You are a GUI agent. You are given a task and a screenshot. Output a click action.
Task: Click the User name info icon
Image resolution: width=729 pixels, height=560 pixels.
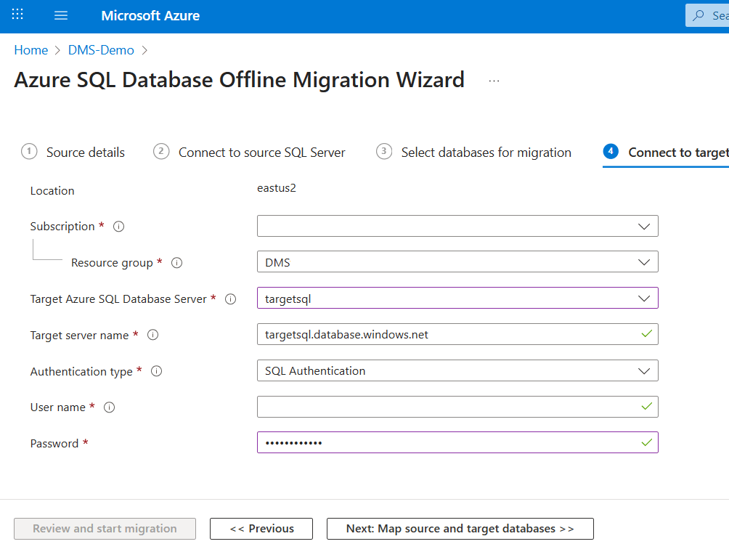pyautogui.click(x=110, y=407)
